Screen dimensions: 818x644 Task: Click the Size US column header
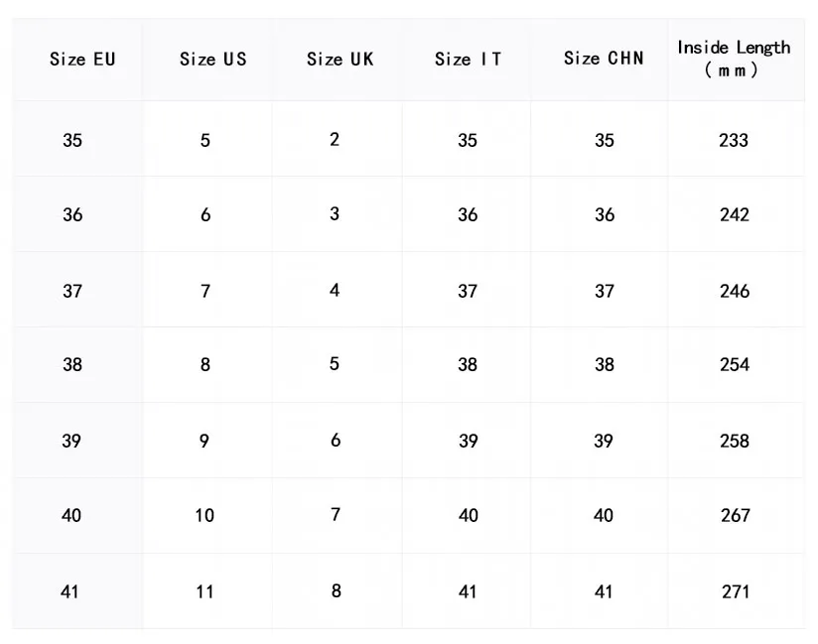click(212, 60)
